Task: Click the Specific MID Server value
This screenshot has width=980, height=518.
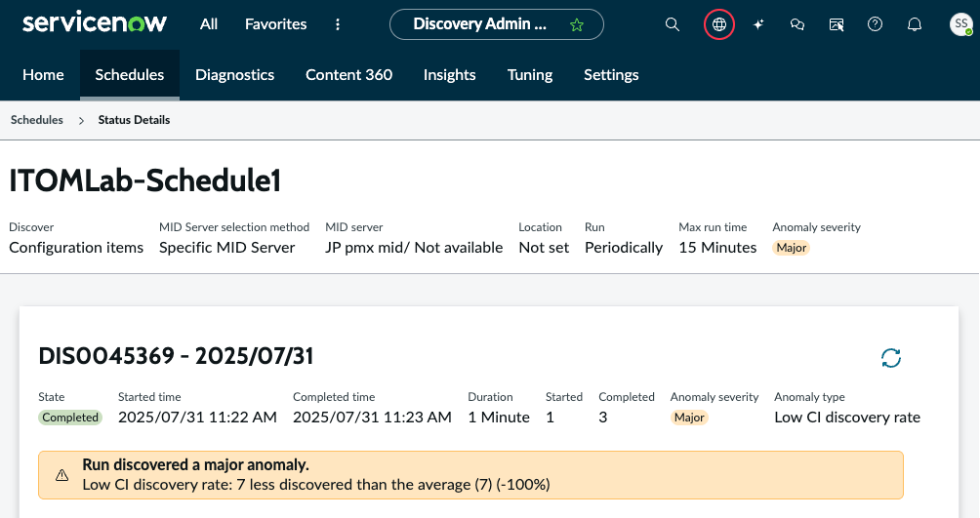Action: pyautogui.click(x=226, y=248)
